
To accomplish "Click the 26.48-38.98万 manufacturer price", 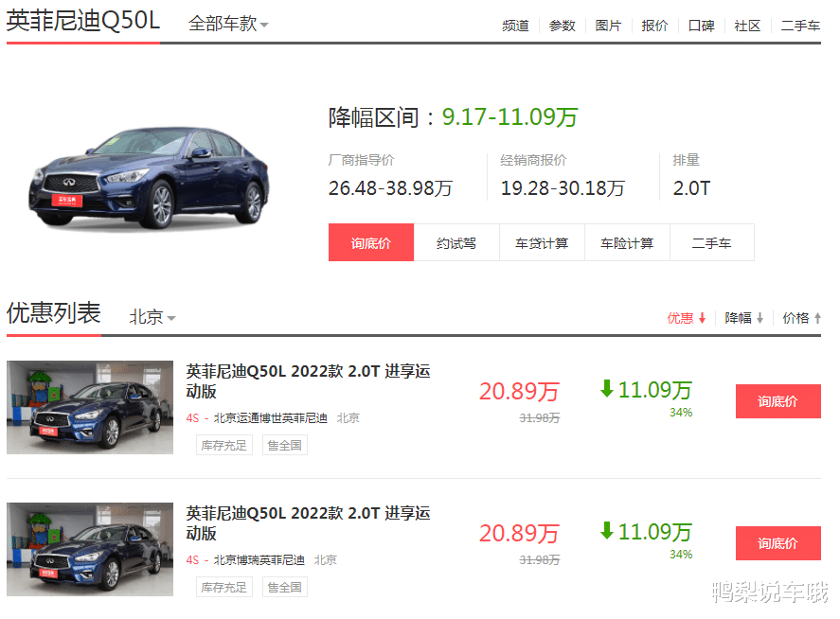I will pyautogui.click(x=390, y=188).
